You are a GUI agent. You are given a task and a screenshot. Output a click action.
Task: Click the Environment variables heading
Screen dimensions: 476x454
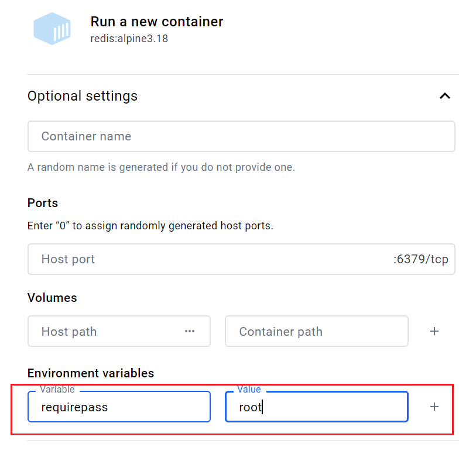pos(91,373)
